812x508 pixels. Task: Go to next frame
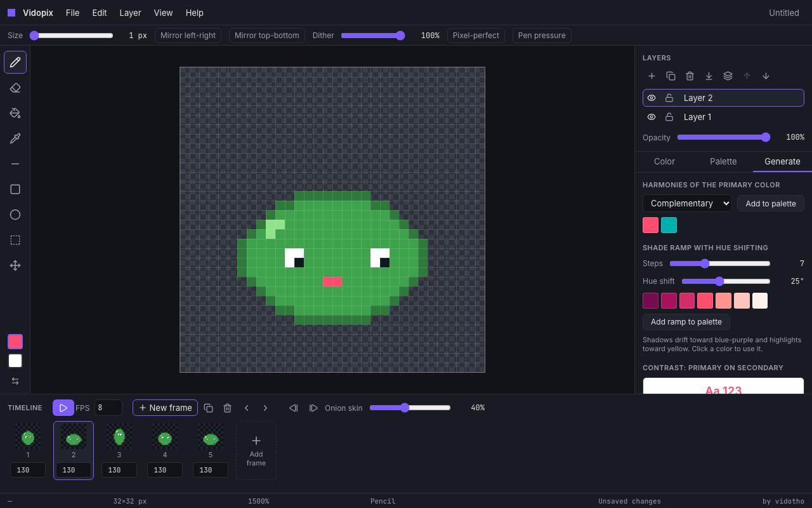[x=265, y=408]
